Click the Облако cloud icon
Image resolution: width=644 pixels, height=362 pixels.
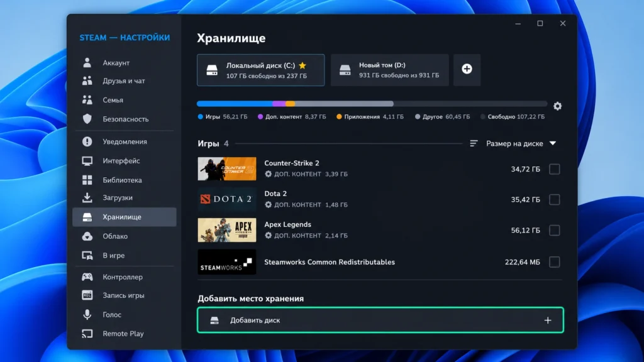(x=87, y=236)
